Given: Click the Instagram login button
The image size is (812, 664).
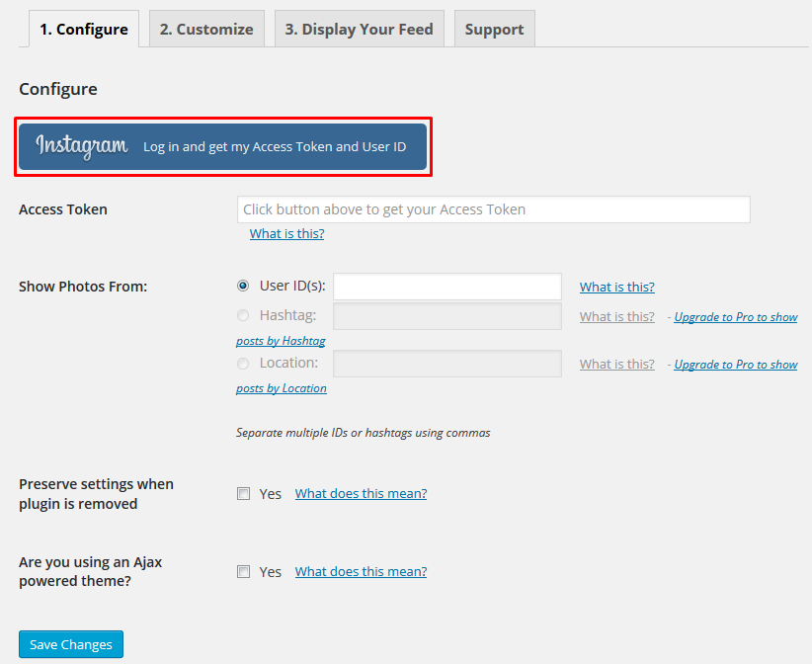Looking at the screenshot, I should [x=223, y=146].
